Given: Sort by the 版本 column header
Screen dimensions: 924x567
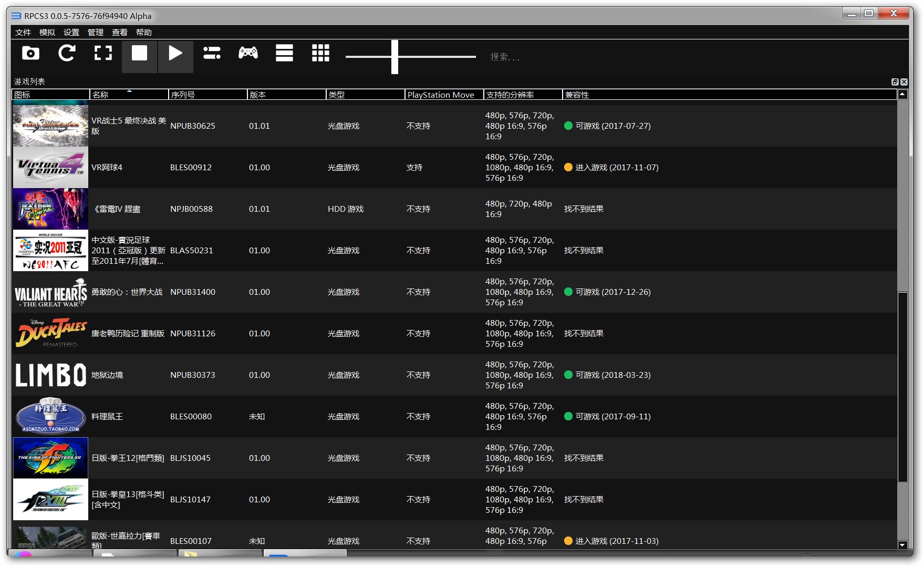Looking at the screenshot, I should coord(287,95).
